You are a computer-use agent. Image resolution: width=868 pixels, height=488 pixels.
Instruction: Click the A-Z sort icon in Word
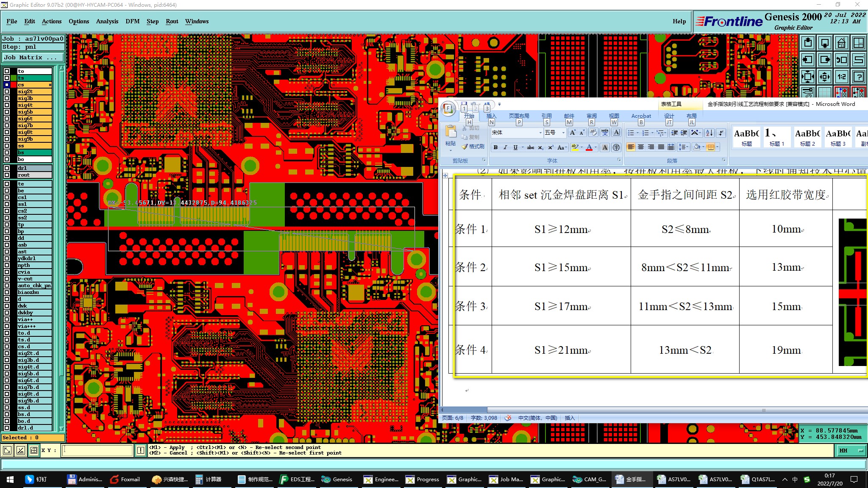[709, 133]
